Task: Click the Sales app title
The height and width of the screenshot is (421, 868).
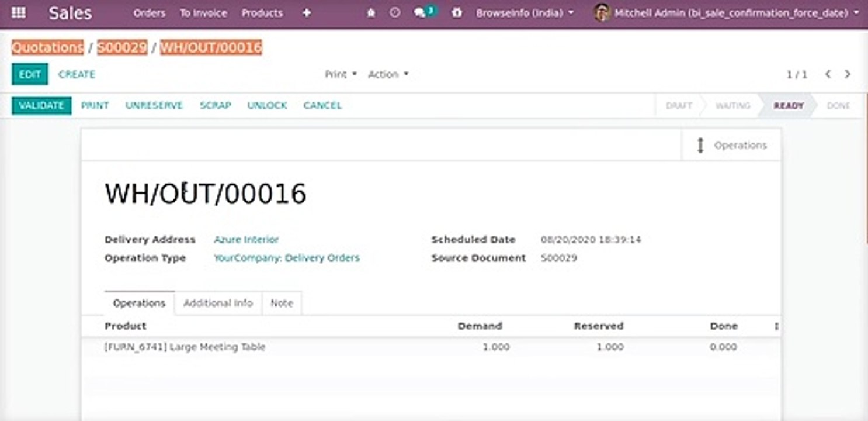Action: pos(70,13)
